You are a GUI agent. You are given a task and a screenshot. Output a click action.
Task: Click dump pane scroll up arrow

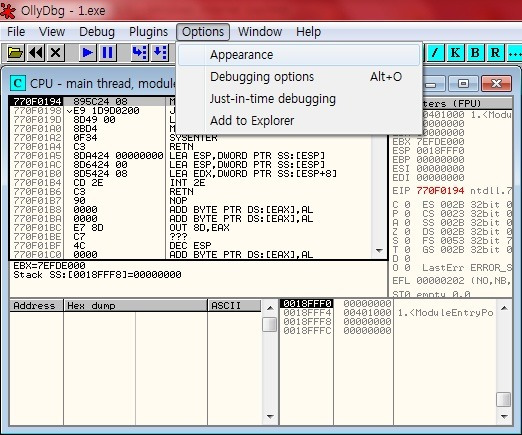pos(270,308)
